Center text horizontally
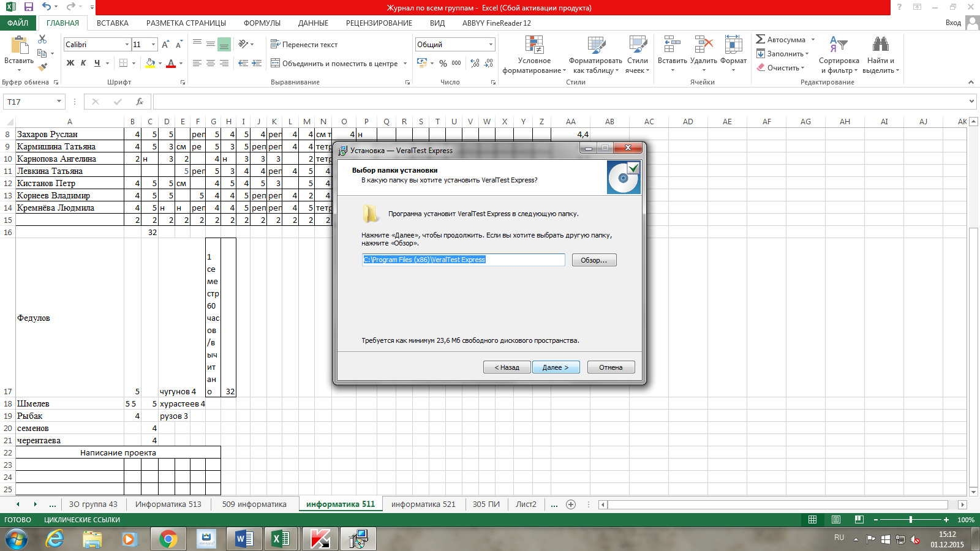 point(211,63)
